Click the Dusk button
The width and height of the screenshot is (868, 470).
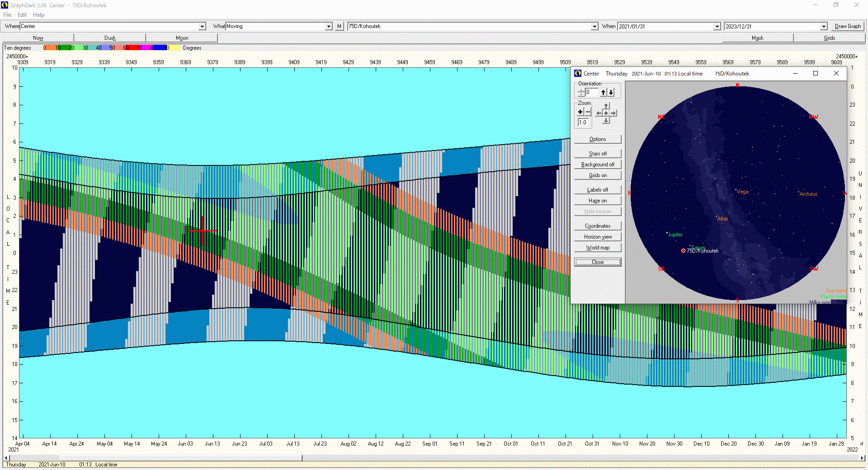click(110, 38)
